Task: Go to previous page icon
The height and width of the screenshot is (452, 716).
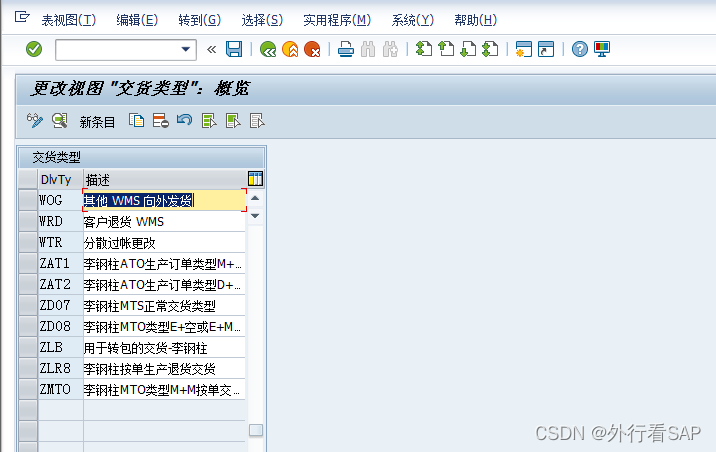Action: pos(446,49)
